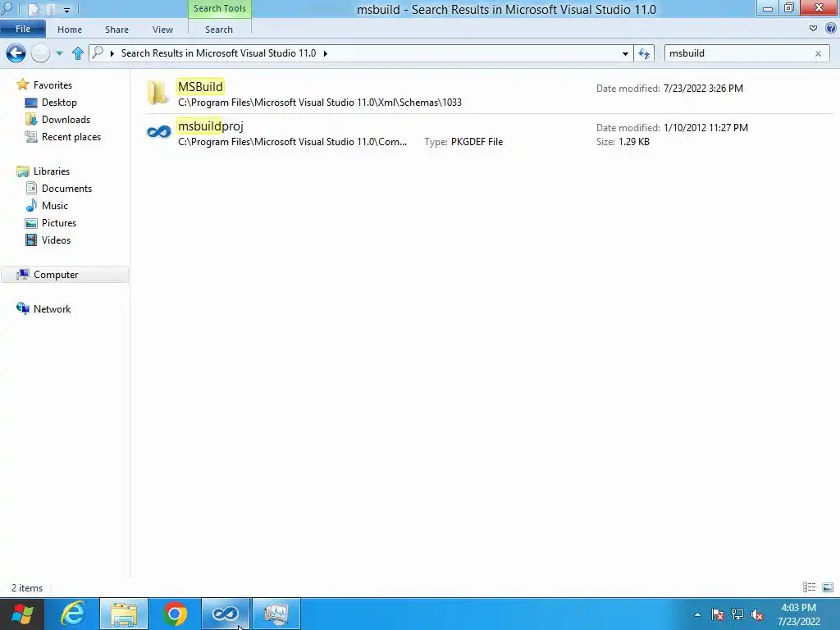840x630 pixels.
Task: Select the msbuildproj file icon
Action: (x=158, y=132)
